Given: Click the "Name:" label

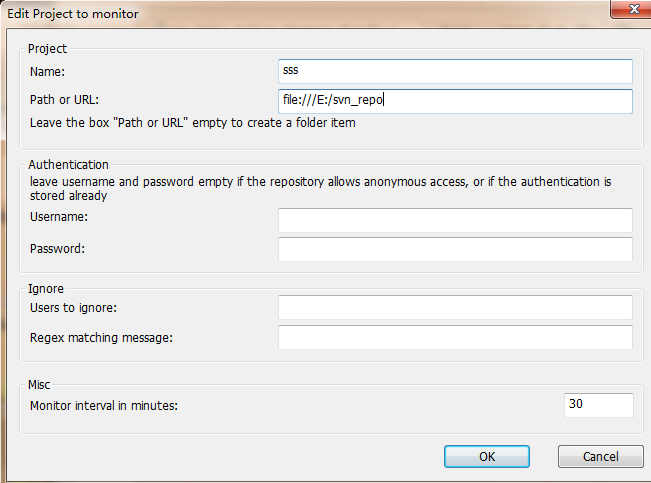Looking at the screenshot, I should tap(46, 71).
